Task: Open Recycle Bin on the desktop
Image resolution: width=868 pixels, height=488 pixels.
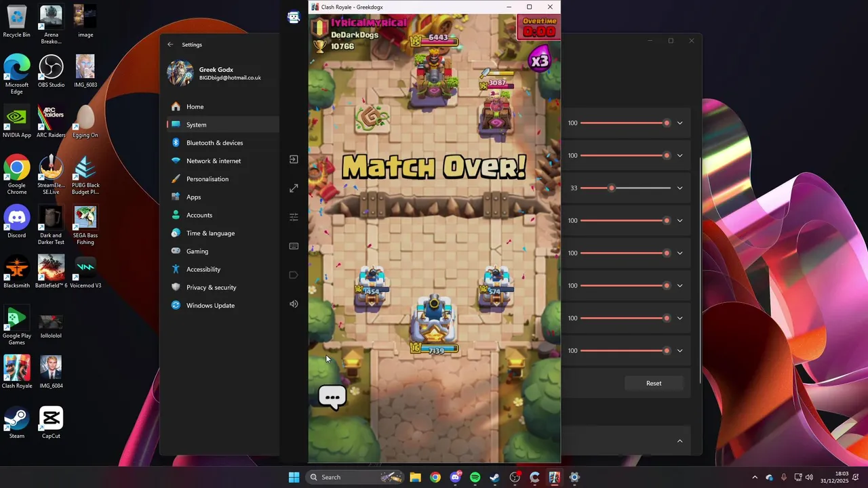Action: click(x=17, y=21)
